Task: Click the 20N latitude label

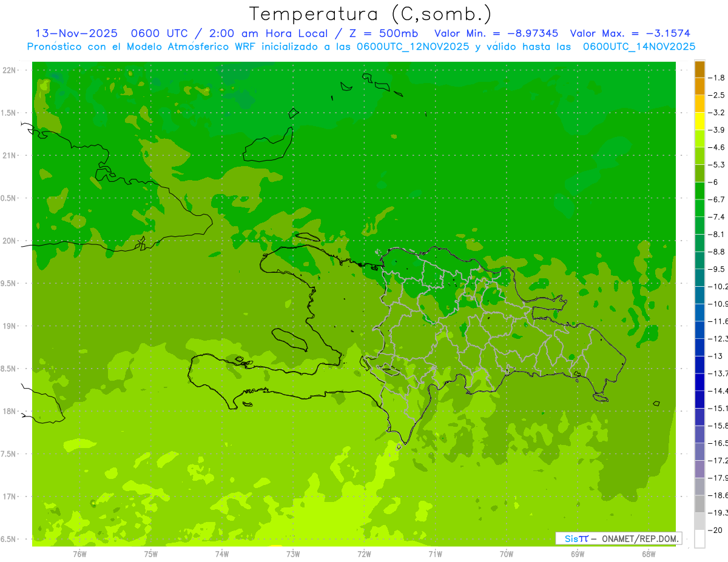Action: [x=8, y=241]
